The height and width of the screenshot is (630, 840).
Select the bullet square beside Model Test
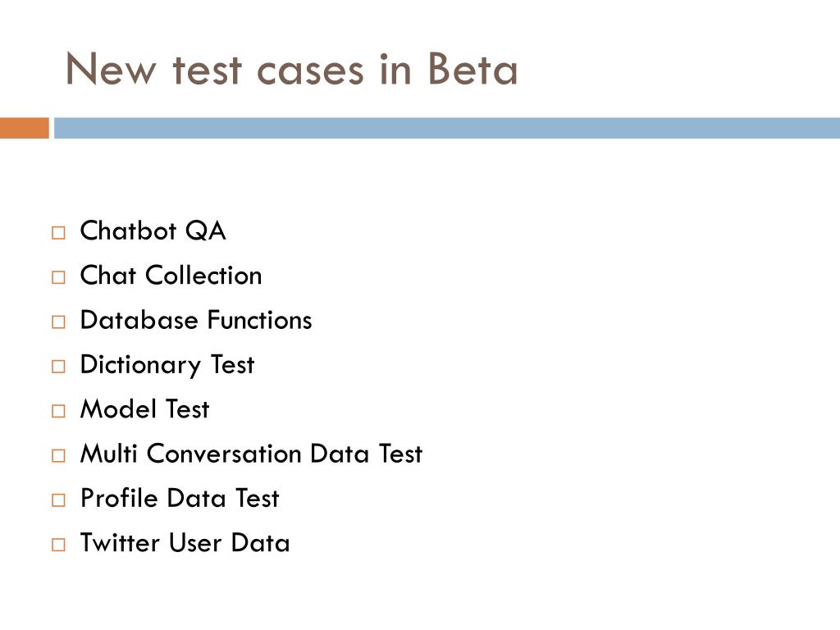(58, 411)
